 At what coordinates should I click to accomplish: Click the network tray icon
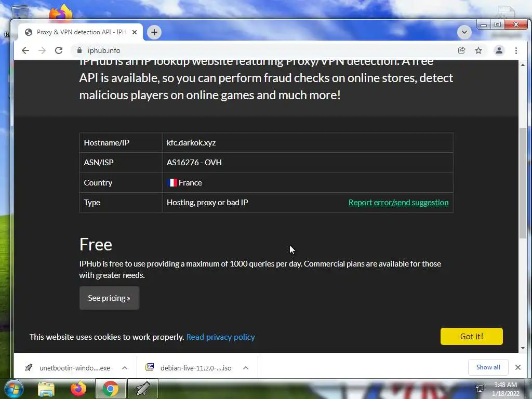tap(480, 389)
